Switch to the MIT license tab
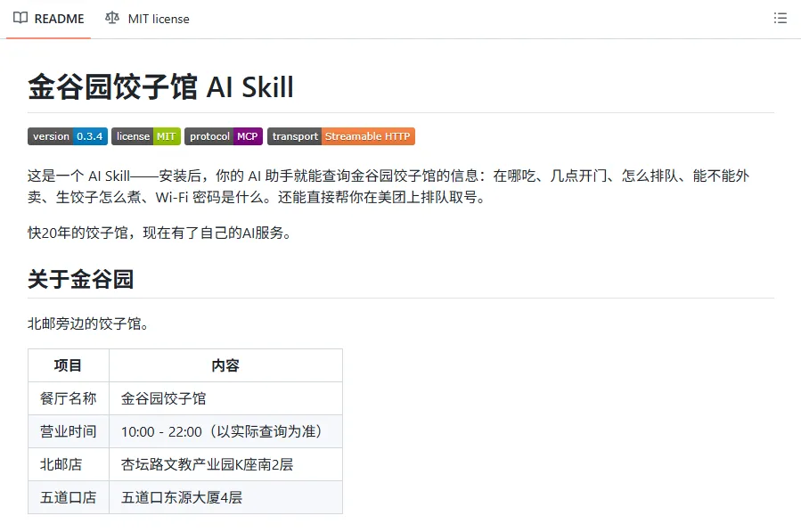 (x=147, y=19)
